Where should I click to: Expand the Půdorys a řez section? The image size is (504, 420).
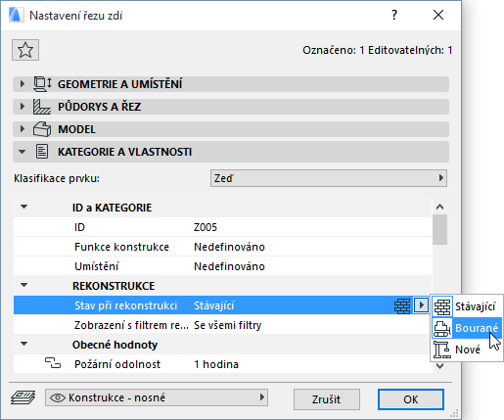pyautogui.click(x=23, y=107)
